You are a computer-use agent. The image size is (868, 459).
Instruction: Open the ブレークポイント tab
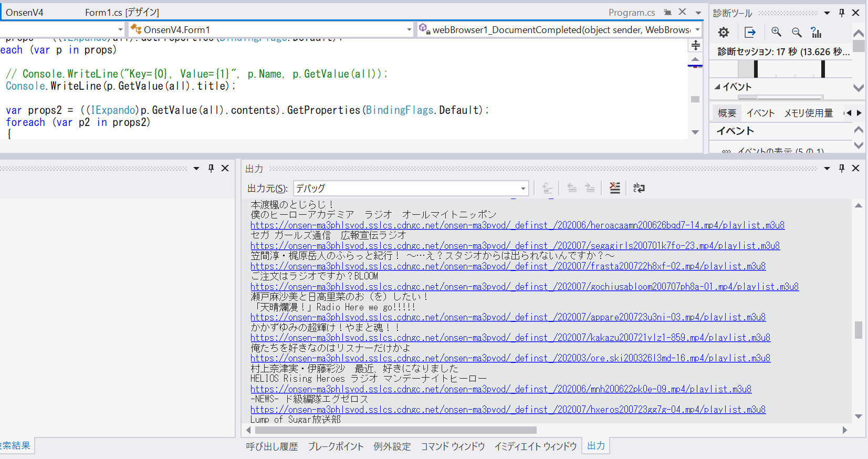point(336,446)
